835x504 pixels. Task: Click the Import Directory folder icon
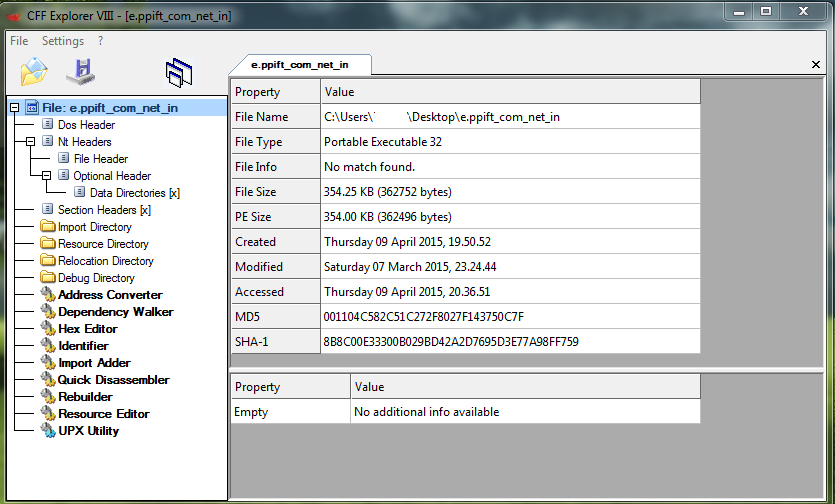[x=48, y=226]
